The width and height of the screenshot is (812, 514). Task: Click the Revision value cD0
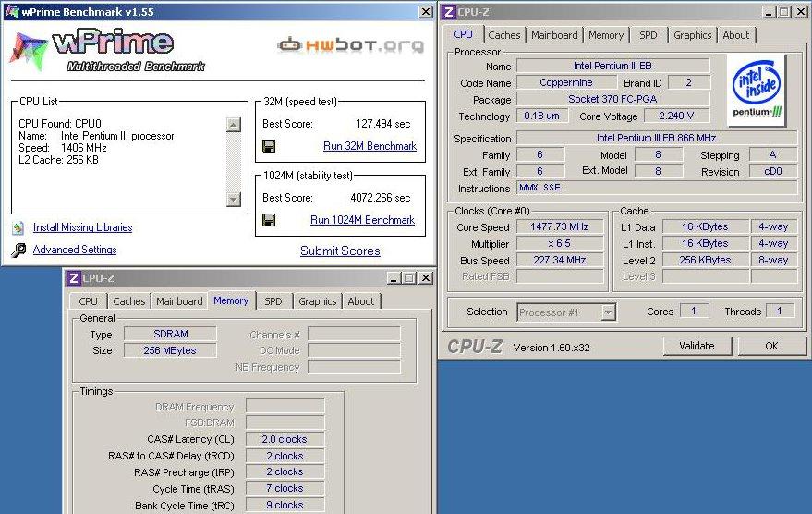(x=773, y=172)
